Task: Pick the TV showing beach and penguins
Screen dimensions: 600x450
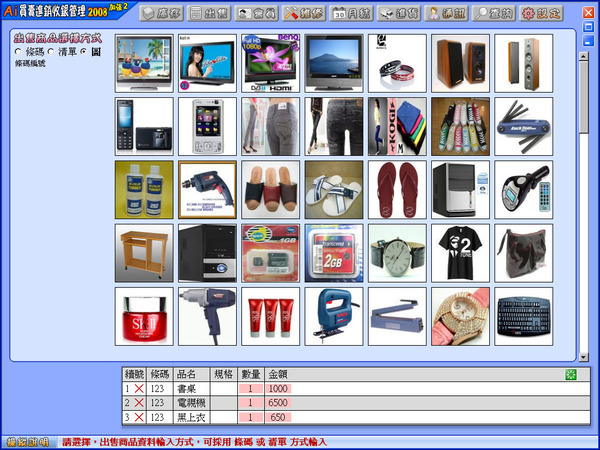Action: tap(144, 64)
